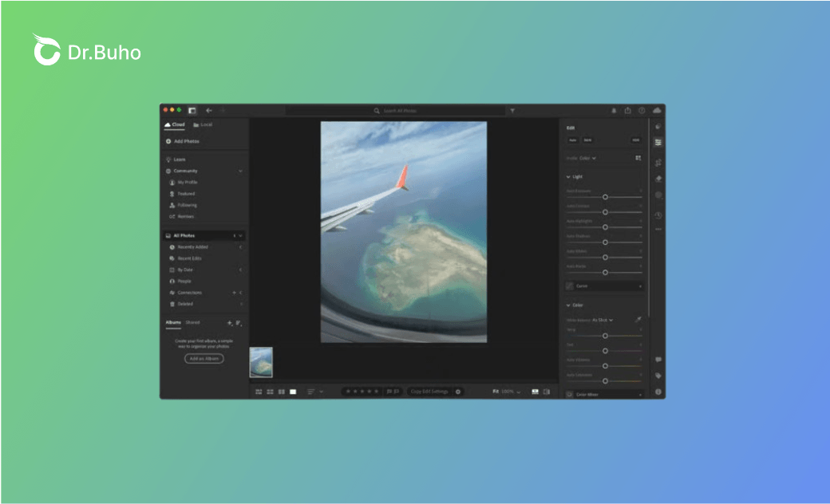Click Copy Edit Settings button
This screenshot has width=830, height=504.
(429, 392)
